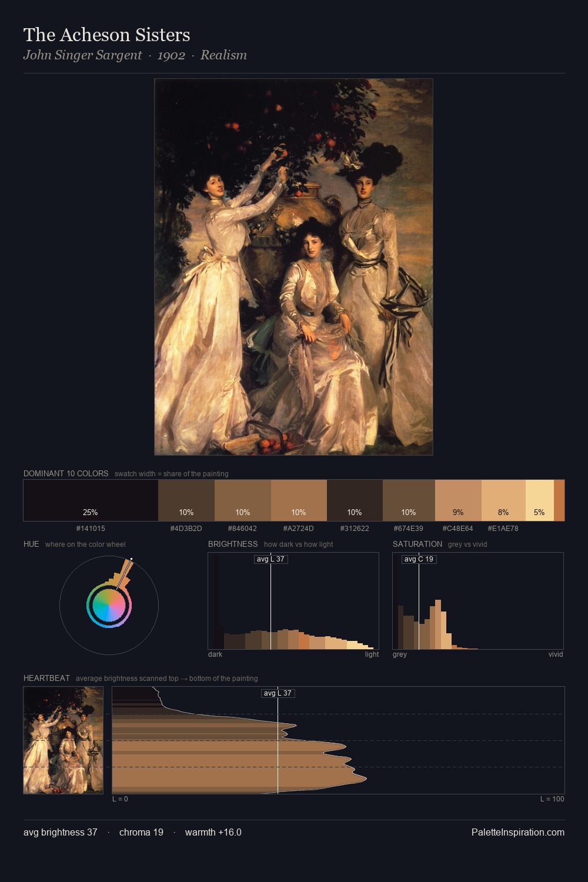Click the title "The Acheson Sisters"
This screenshot has width=588, height=882.
click(x=106, y=35)
